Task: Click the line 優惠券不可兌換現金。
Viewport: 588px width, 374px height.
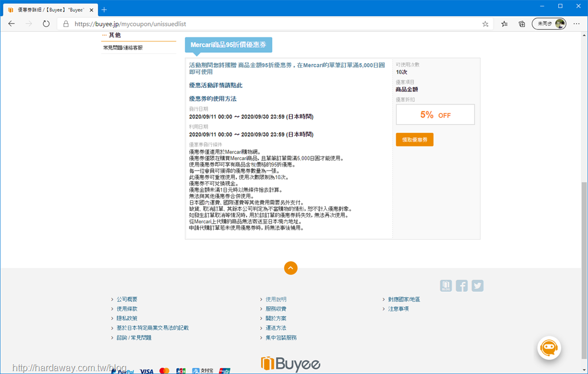Action: tap(214, 183)
